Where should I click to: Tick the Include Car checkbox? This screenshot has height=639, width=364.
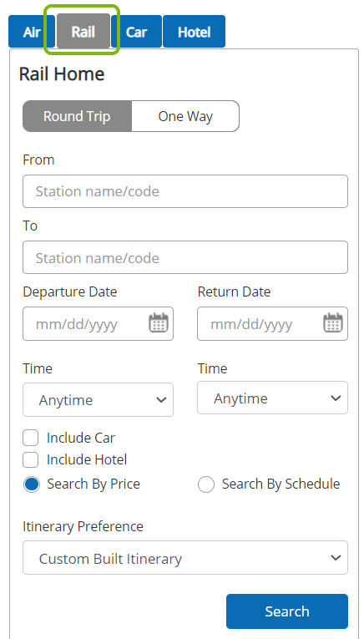tap(31, 438)
